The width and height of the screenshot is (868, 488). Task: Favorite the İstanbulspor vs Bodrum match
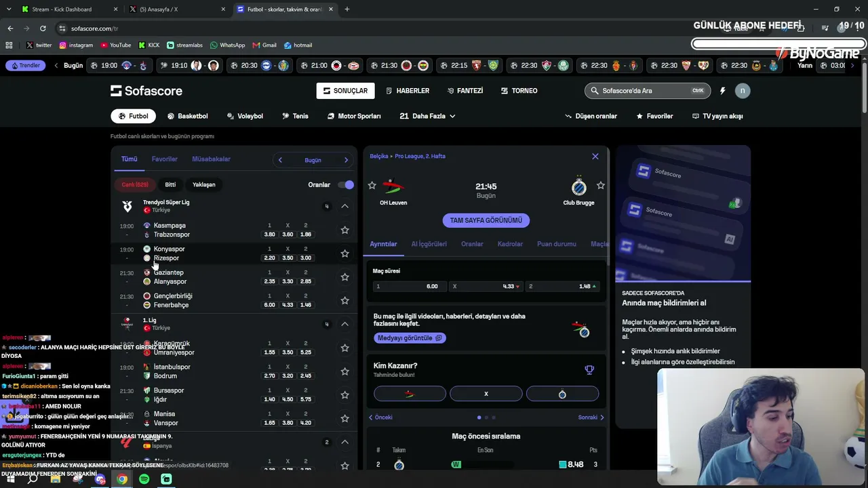tap(344, 371)
